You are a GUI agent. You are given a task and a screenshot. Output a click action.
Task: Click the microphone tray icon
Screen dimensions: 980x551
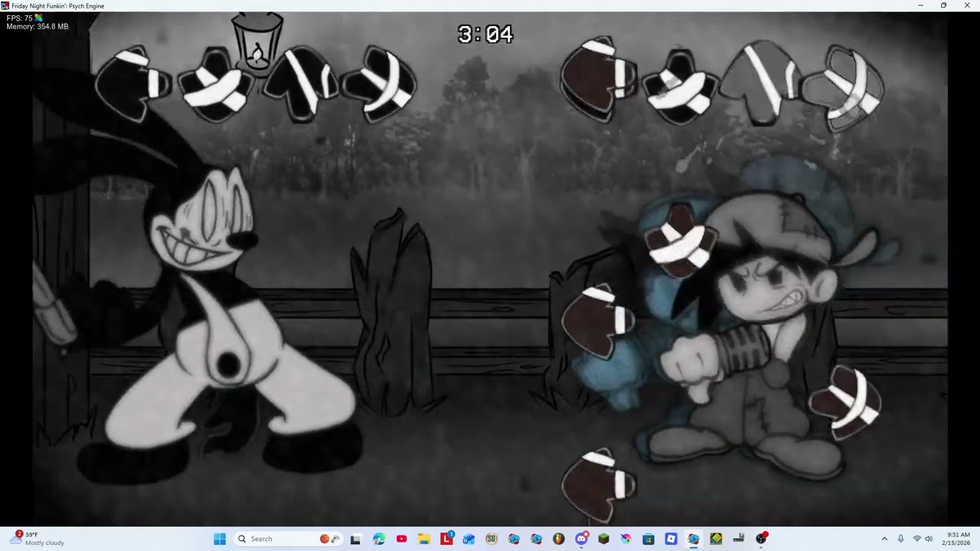coord(900,539)
